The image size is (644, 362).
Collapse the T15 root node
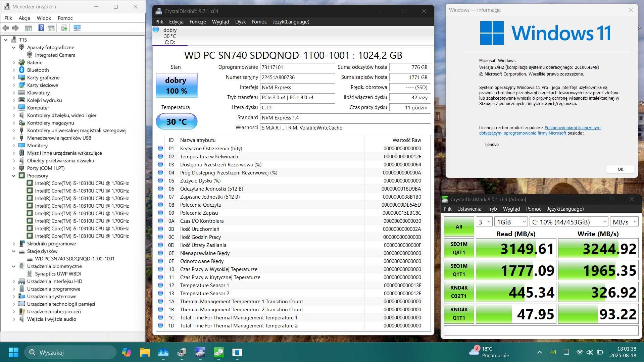[6, 40]
